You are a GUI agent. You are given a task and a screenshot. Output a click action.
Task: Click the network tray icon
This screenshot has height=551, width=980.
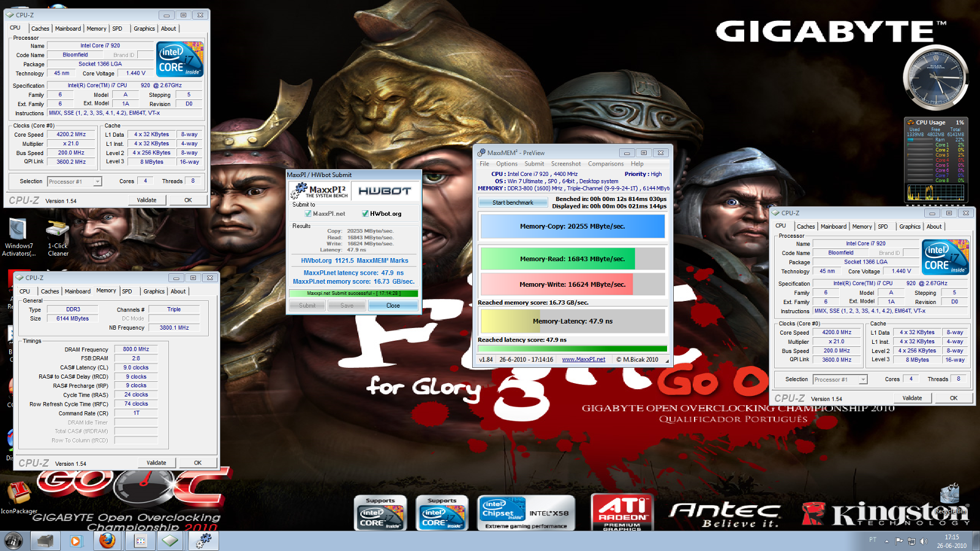tap(911, 541)
